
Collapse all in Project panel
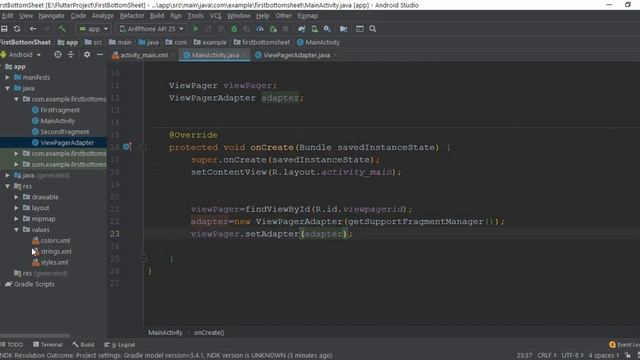click(71, 54)
